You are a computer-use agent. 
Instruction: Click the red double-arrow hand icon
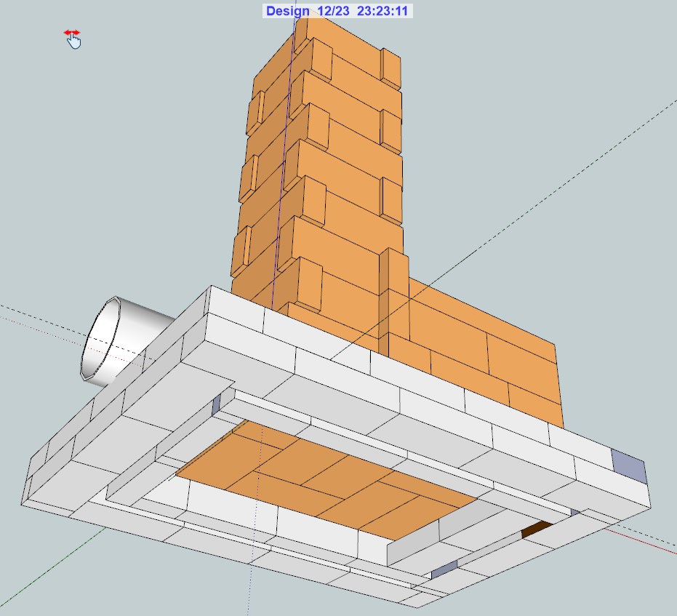pos(72,38)
